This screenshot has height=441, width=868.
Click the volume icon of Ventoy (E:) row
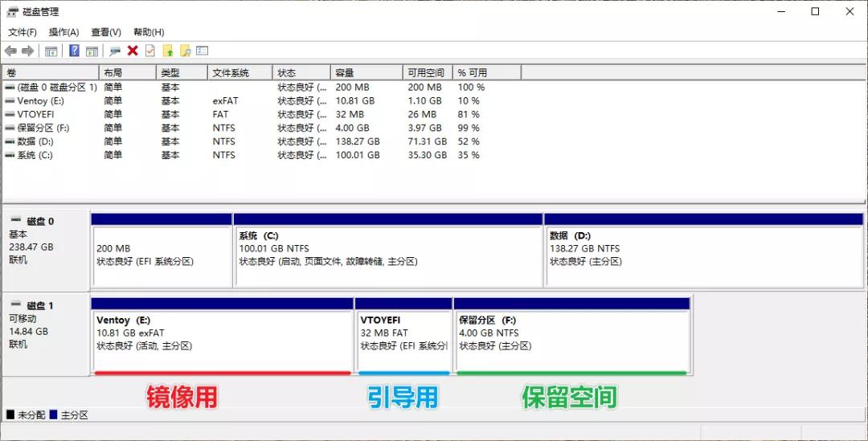[10, 100]
